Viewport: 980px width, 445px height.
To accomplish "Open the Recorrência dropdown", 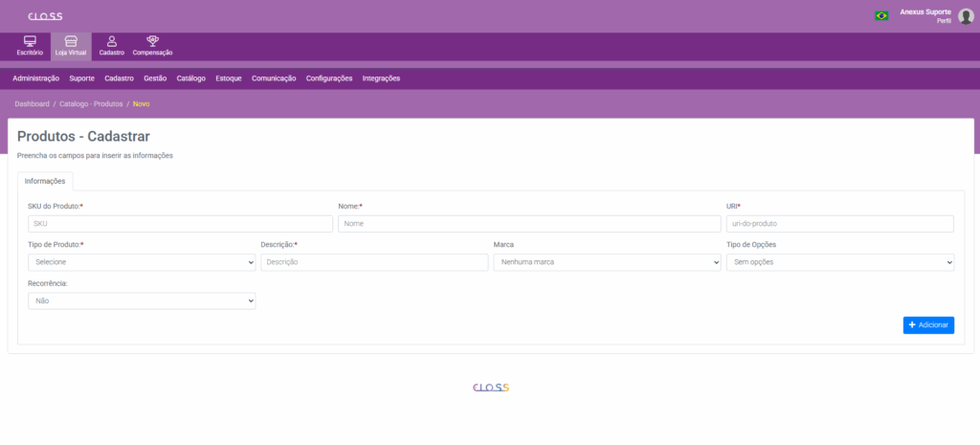I will coord(142,300).
